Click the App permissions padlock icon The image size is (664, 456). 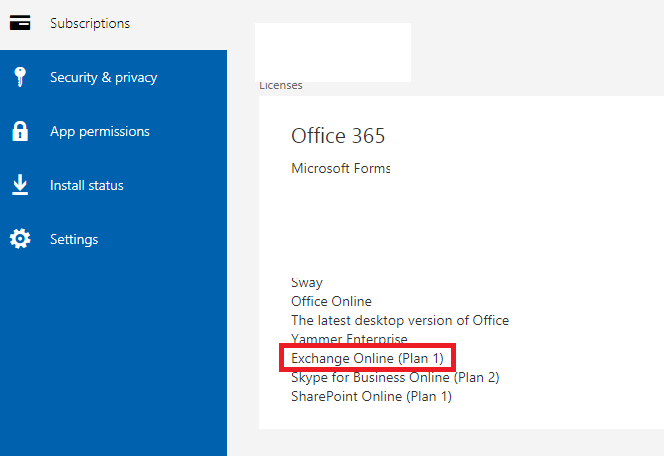20,131
